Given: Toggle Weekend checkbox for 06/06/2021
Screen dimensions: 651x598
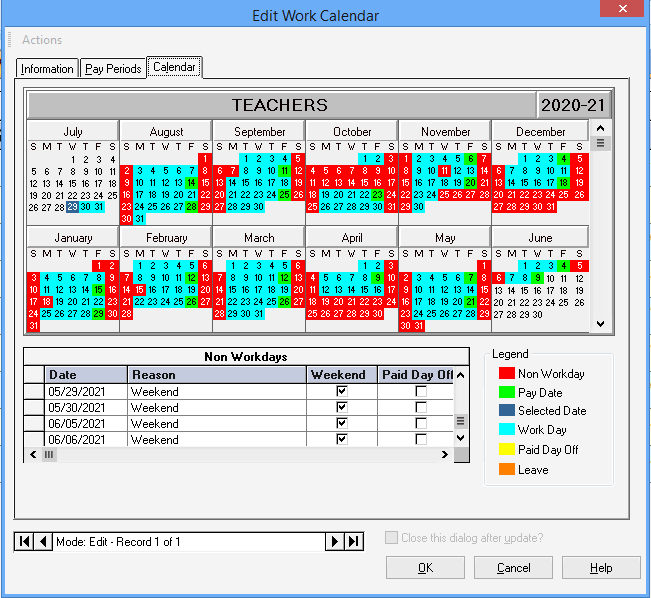Looking at the screenshot, I should [342, 439].
